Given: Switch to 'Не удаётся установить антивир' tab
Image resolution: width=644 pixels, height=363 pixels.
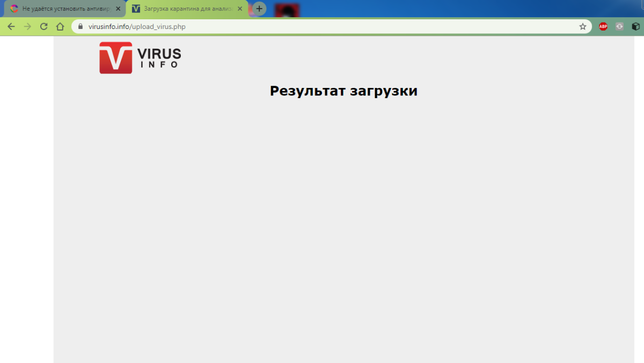Looking at the screenshot, I should pyautogui.click(x=64, y=9).
